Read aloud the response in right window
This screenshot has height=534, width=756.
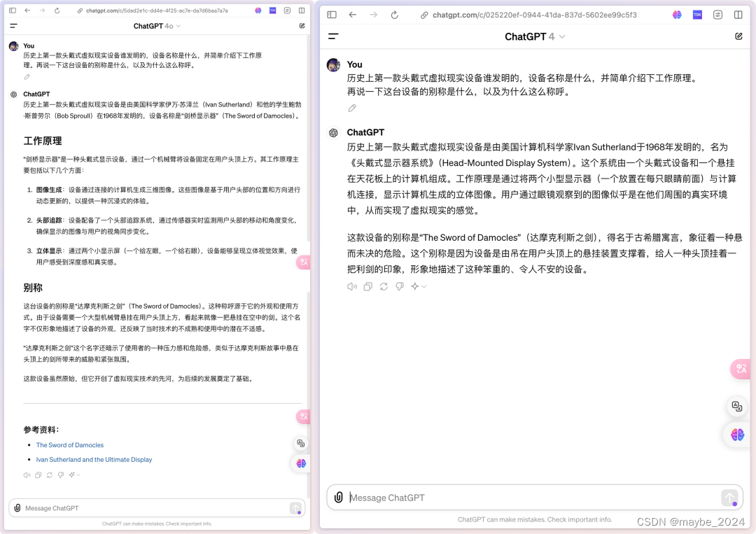tap(352, 286)
